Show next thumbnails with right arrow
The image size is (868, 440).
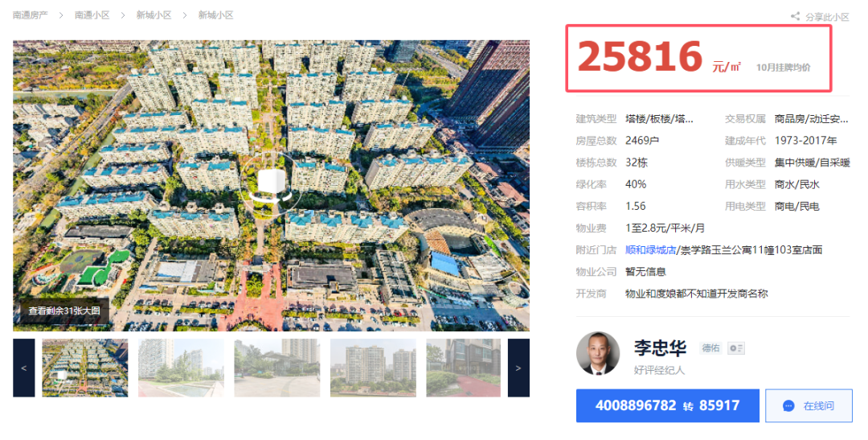(x=518, y=368)
